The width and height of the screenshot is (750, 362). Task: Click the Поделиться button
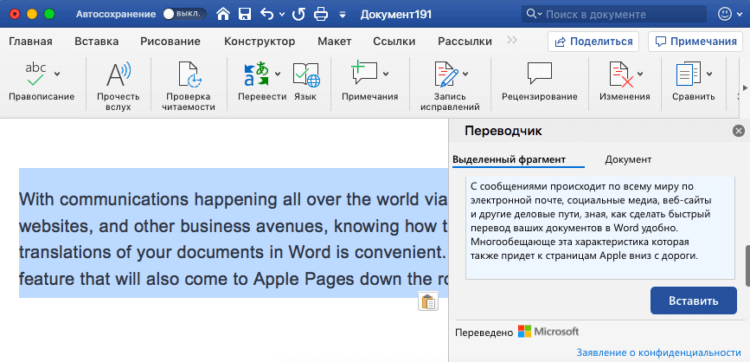[593, 42]
